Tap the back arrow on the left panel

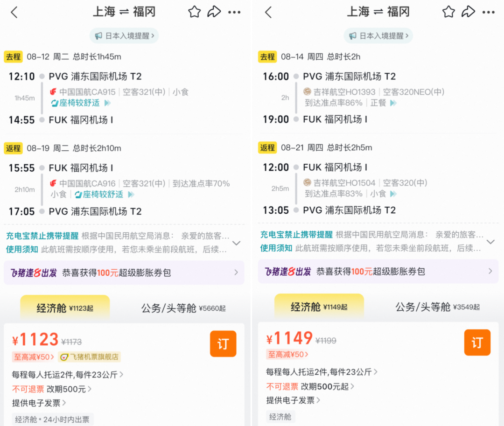[14, 12]
